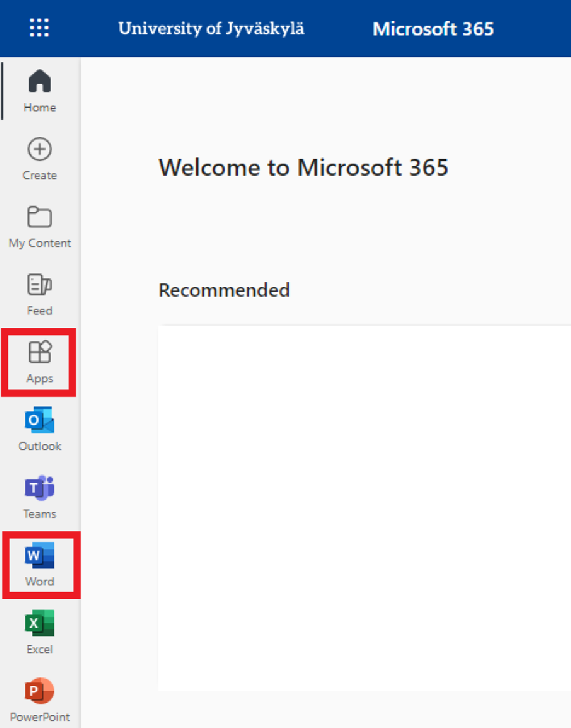Open the app launcher grid

[39, 29]
